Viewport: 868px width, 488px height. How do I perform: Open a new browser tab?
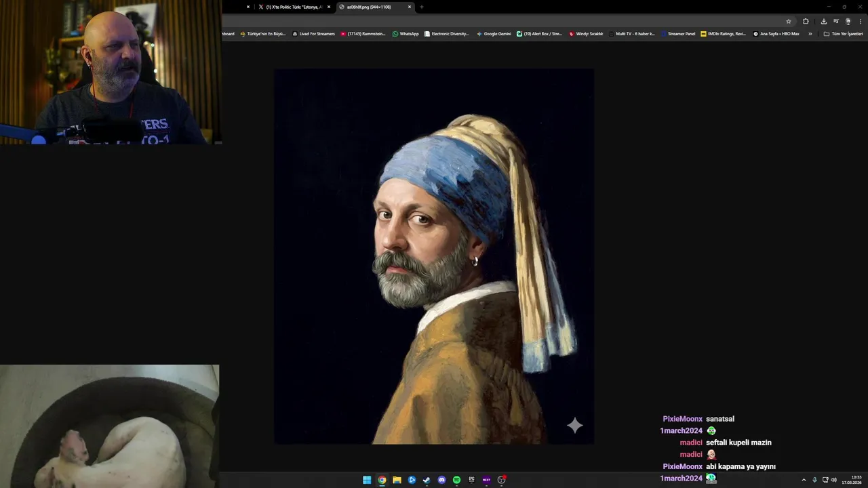[x=422, y=7]
